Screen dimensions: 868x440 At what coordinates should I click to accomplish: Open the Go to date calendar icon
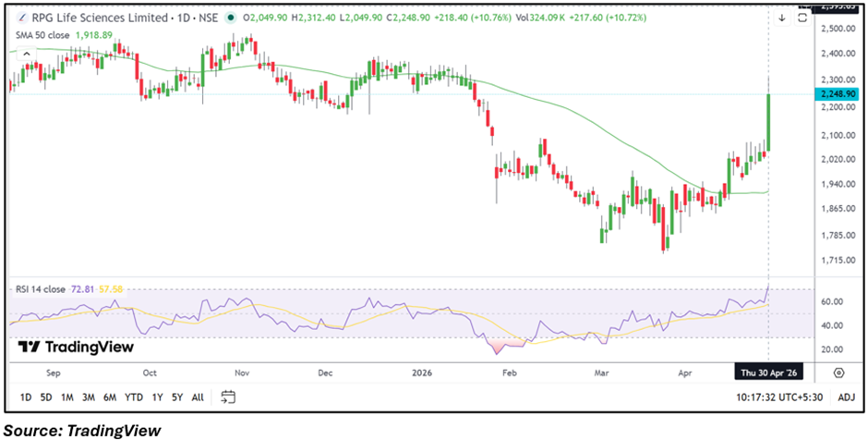[x=228, y=397]
